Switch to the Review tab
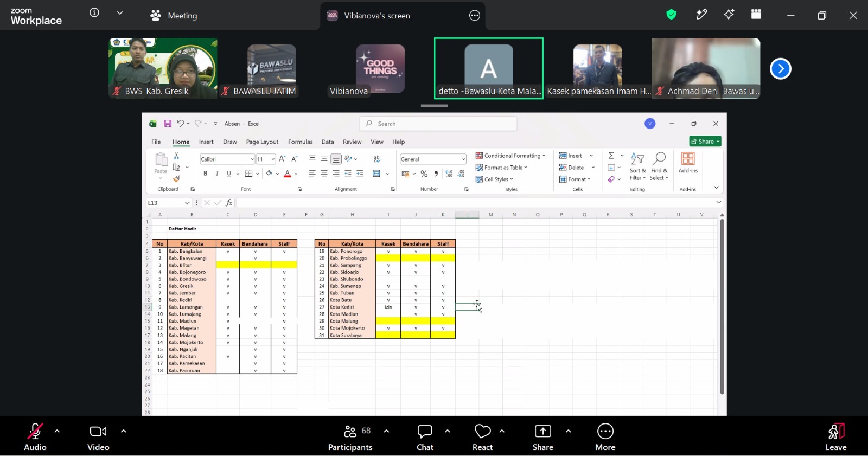The image size is (868, 456). click(352, 142)
